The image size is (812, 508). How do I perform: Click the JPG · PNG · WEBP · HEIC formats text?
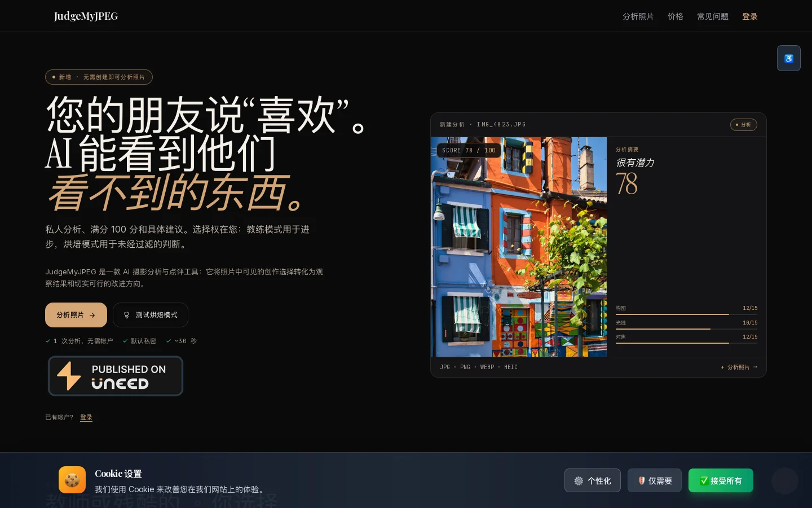(479, 367)
